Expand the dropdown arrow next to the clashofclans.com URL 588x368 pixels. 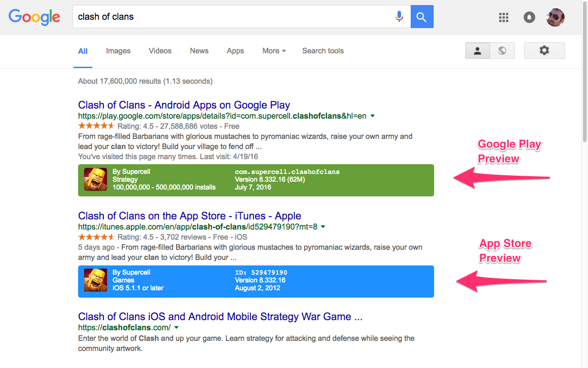tap(176, 328)
